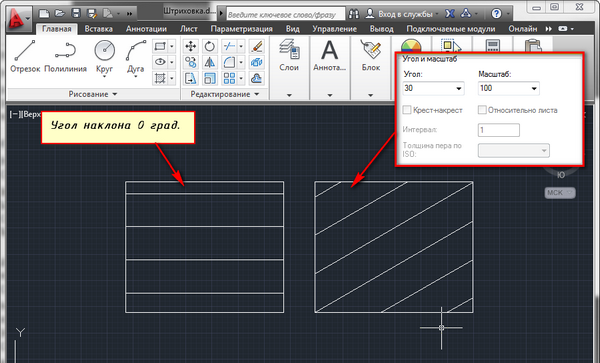This screenshot has width=600, height=363.
Task: Click the viewport controls label [-][Верх
Action: [24, 114]
